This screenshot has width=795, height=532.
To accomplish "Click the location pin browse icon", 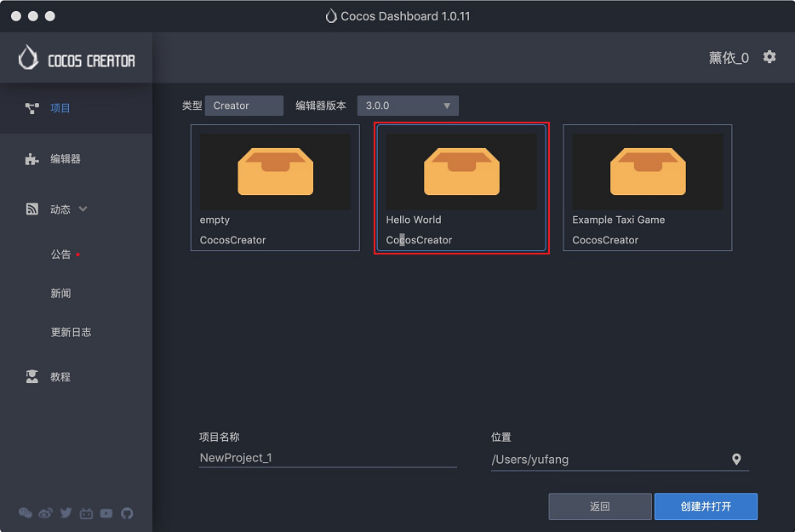I will [736, 459].
